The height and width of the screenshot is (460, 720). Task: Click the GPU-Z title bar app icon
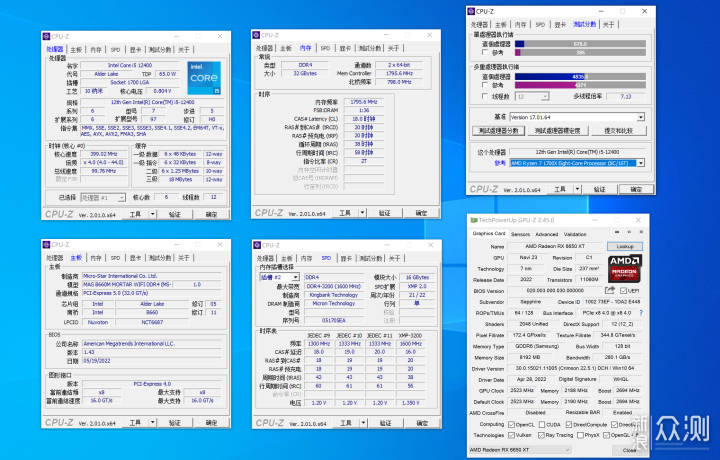point(474,220)
